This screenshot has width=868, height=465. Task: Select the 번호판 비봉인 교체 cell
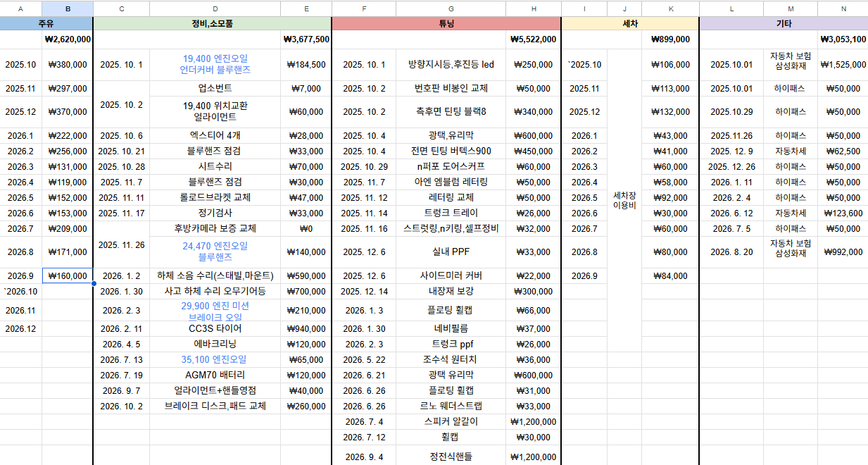(451, 89)
